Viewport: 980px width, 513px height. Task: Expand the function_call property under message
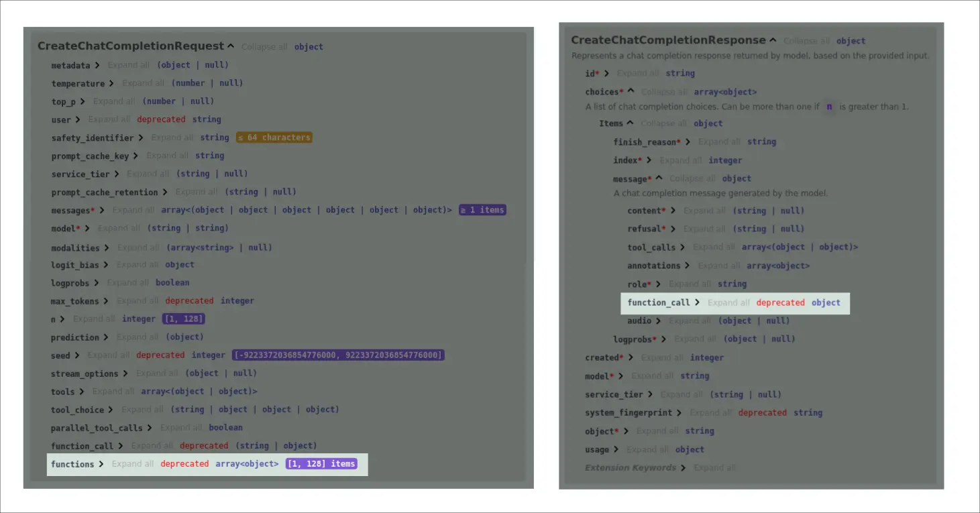tap(698, 302)
